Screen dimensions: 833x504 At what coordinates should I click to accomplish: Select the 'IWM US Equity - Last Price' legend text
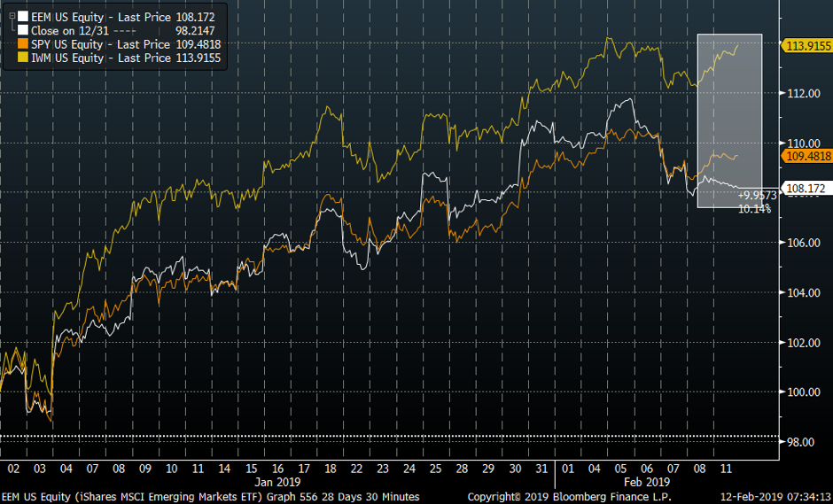101,58
